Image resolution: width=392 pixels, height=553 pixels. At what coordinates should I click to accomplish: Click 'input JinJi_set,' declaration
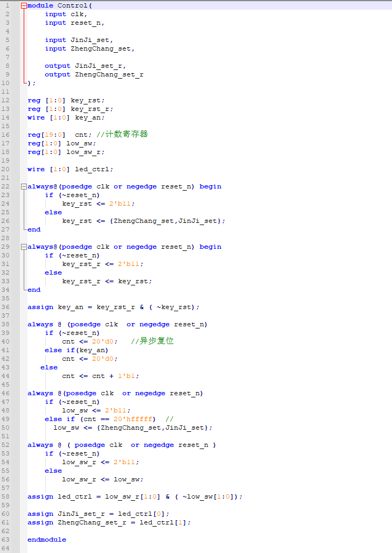[79, 40]
